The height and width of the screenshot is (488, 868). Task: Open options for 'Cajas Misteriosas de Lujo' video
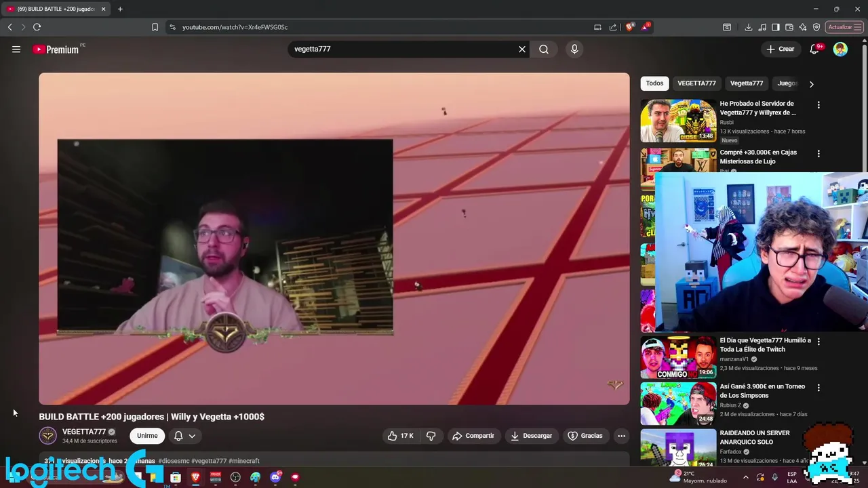click(x=818, y=154)
